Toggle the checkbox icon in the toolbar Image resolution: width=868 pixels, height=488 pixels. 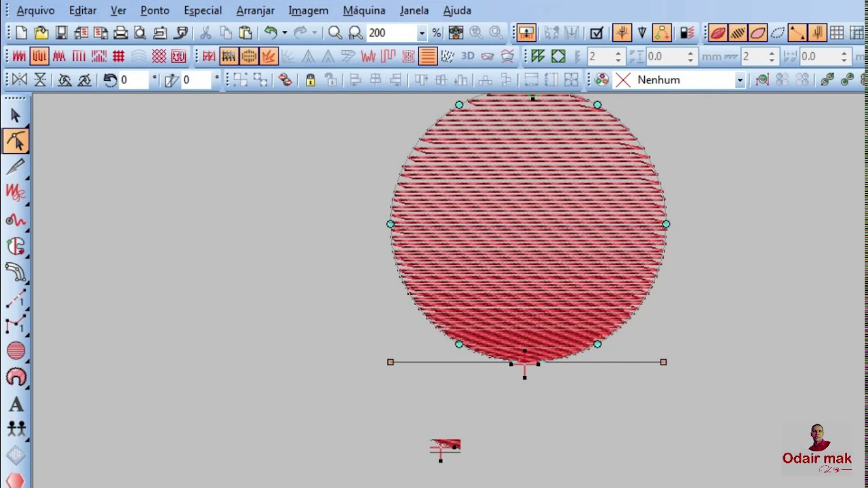tap(597, 33)
